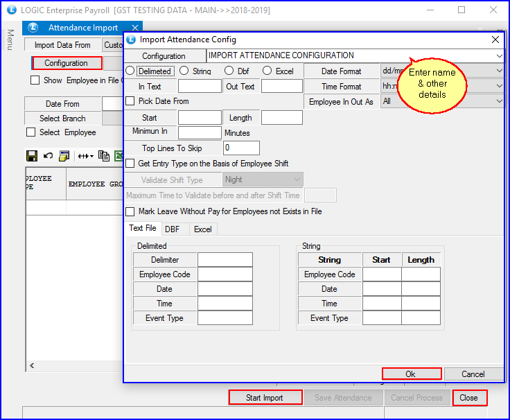Open the Date Format dropdown
This screenshot has width=510, height=420.
tap(499, 71)
